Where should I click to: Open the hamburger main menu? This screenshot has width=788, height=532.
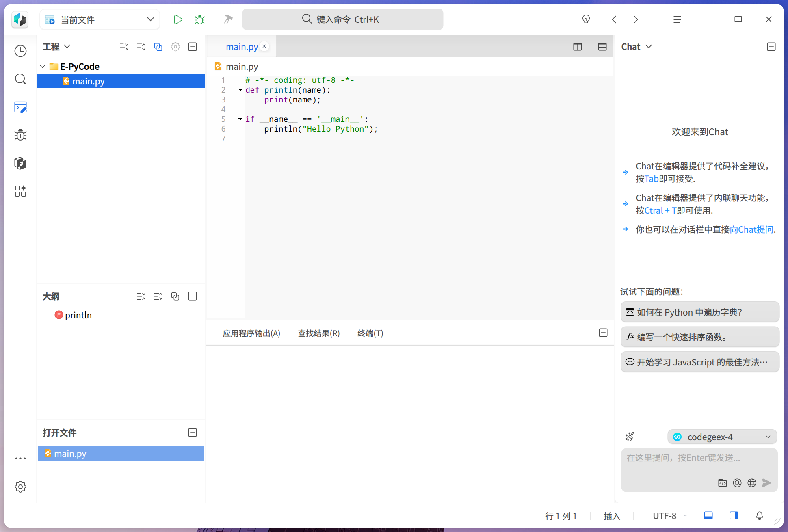(x=677, y=19)
